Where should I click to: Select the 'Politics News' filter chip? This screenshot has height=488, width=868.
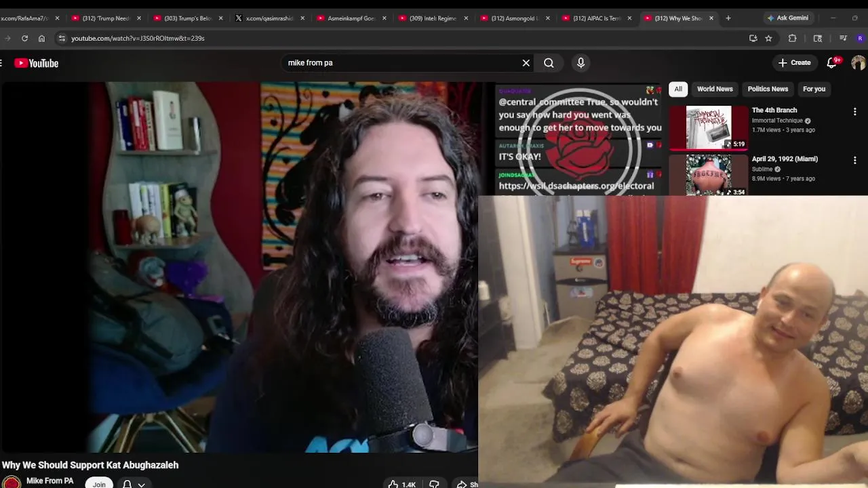pyautogui.click(x=768, y=89)
